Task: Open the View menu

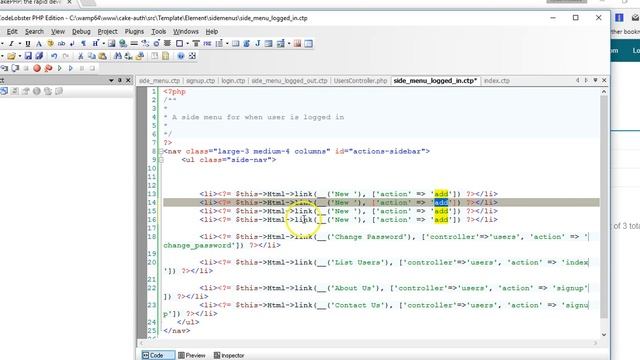Action: click(x=58, y=31)
